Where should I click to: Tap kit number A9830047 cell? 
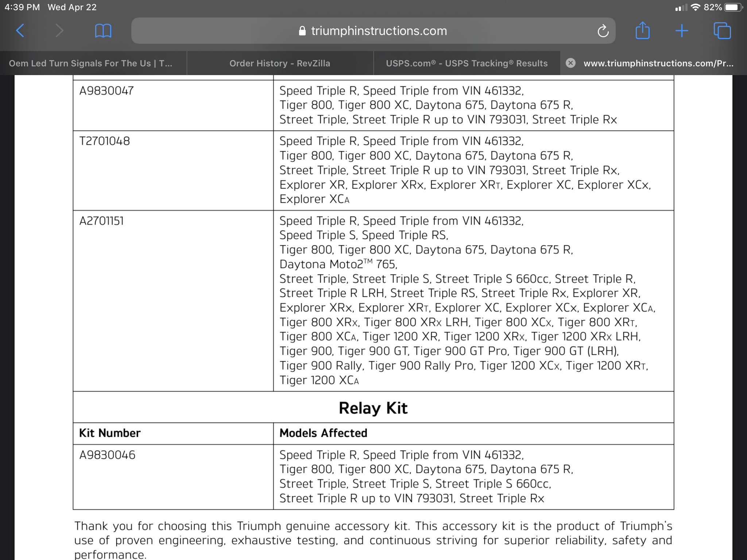[107, 90]
